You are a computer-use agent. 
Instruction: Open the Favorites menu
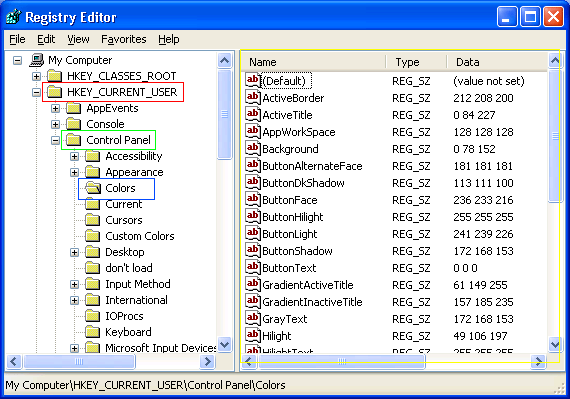coord(124,39)
